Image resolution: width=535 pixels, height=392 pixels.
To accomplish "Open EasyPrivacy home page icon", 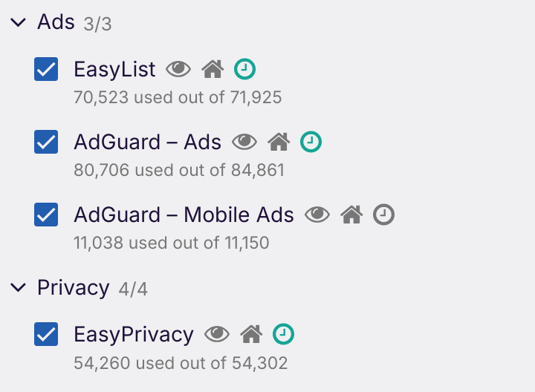I will (251, 334).
